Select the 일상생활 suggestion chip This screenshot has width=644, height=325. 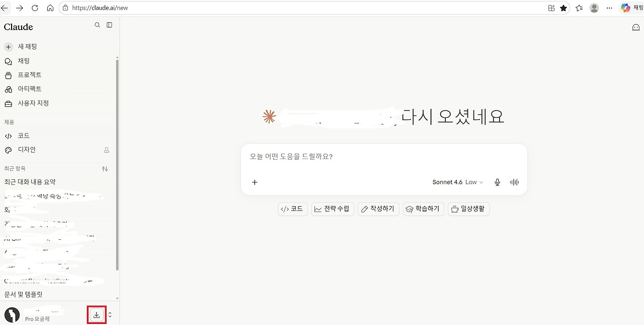(468, 209)
